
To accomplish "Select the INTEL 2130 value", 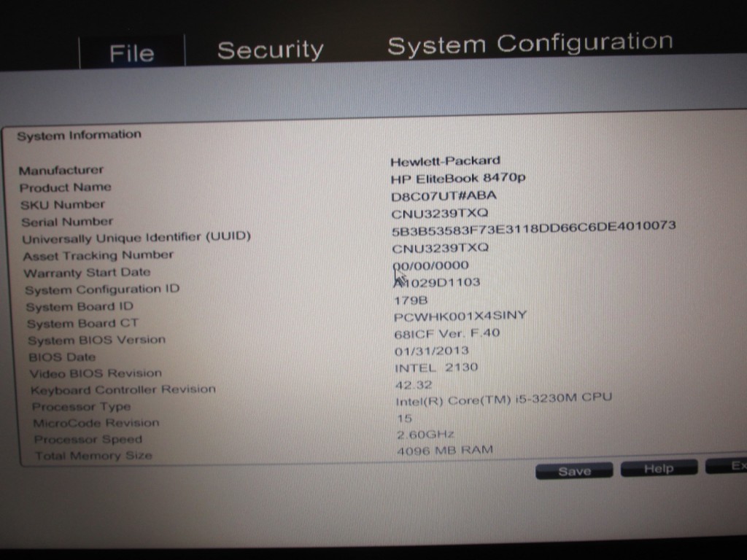I will 436,367.
